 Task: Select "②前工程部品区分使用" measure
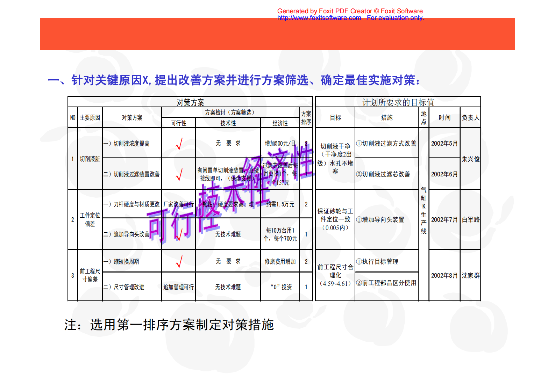point(386,283)
